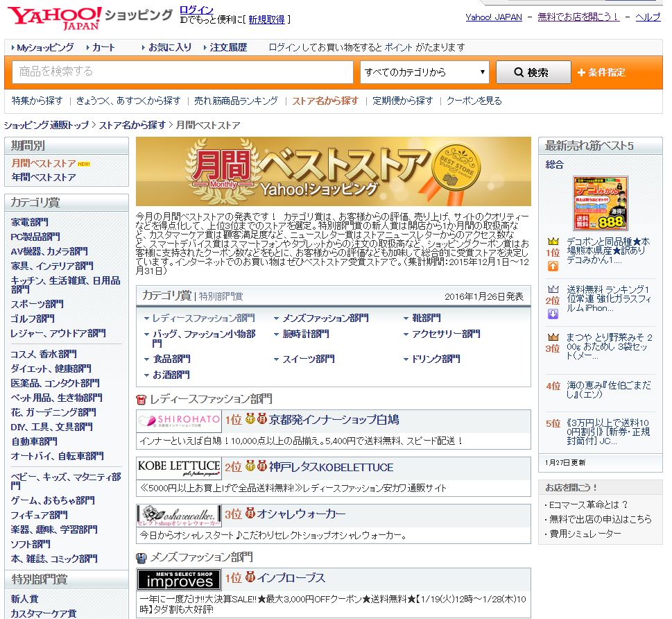The image size is (672, 619).
Task: Open 月間ベストストア in sidebar
Action: pos(44,164)
